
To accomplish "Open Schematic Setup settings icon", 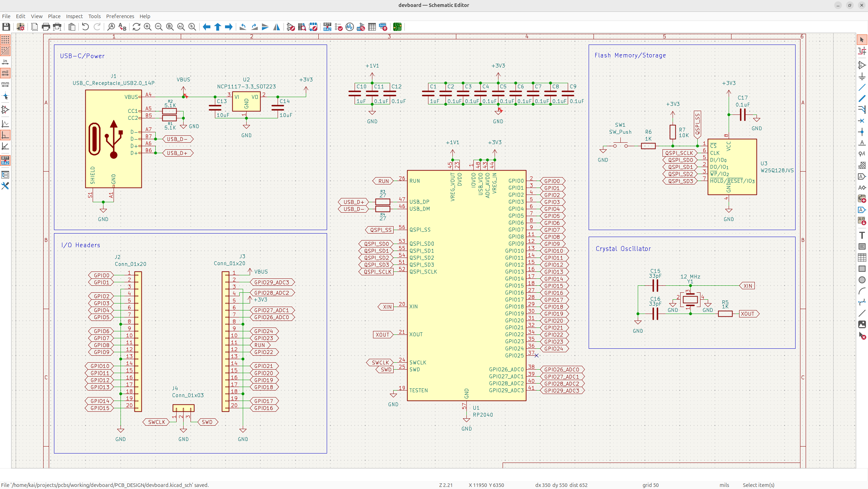I will point(21,27).
